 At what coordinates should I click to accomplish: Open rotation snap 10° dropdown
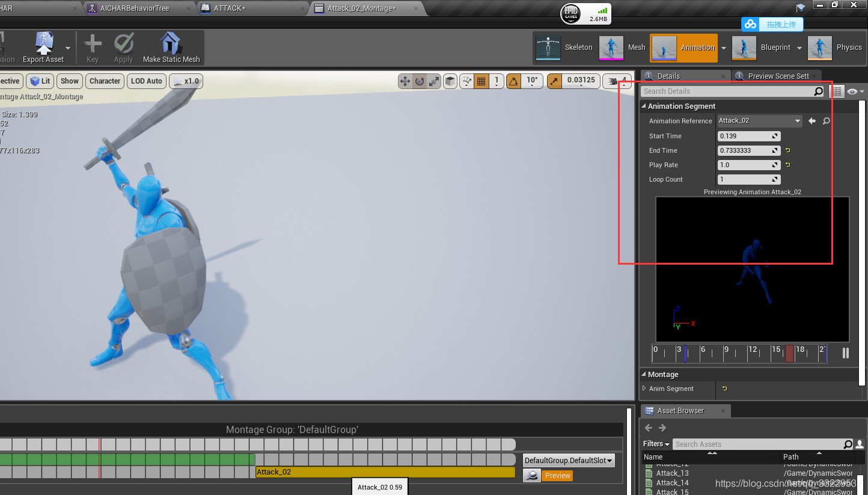point(532,81)
